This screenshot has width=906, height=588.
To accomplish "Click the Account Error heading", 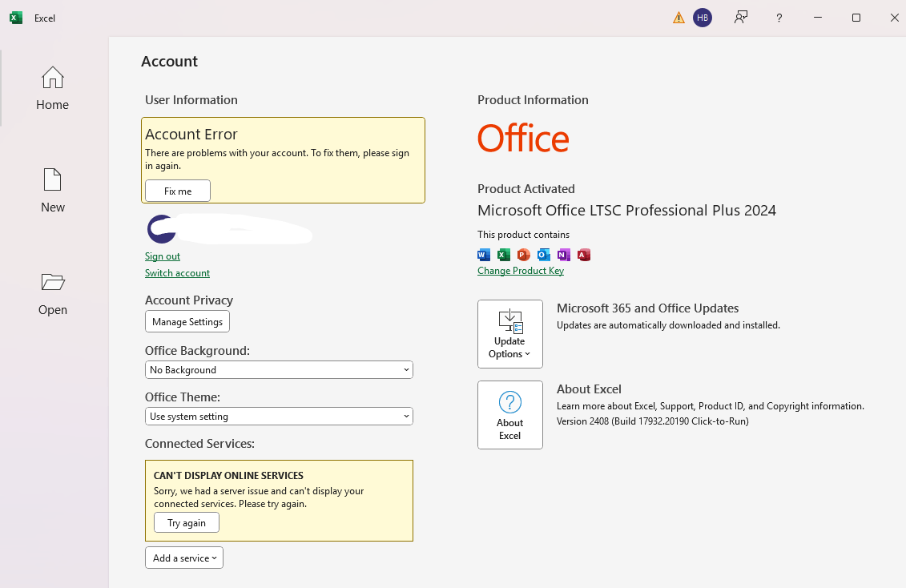I will click(x=191, y=134).
